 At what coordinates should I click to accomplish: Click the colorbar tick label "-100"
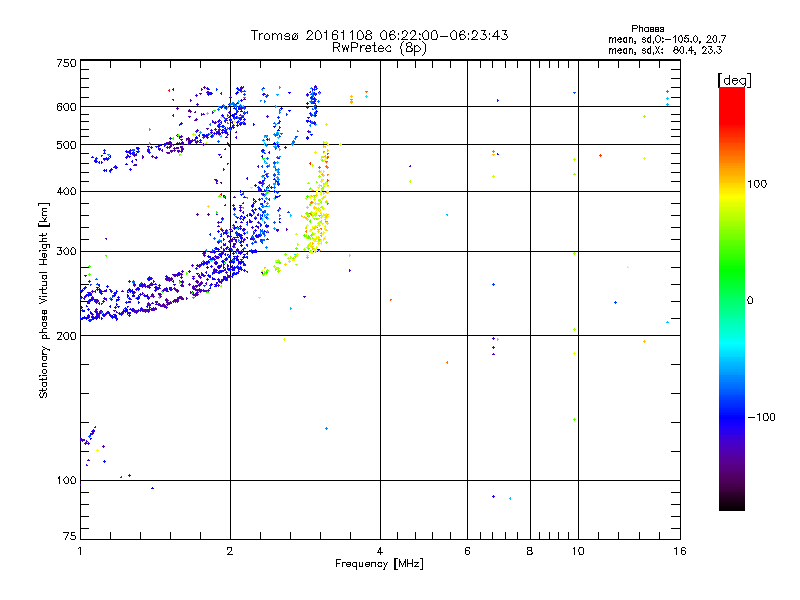[x=761, y=417]
